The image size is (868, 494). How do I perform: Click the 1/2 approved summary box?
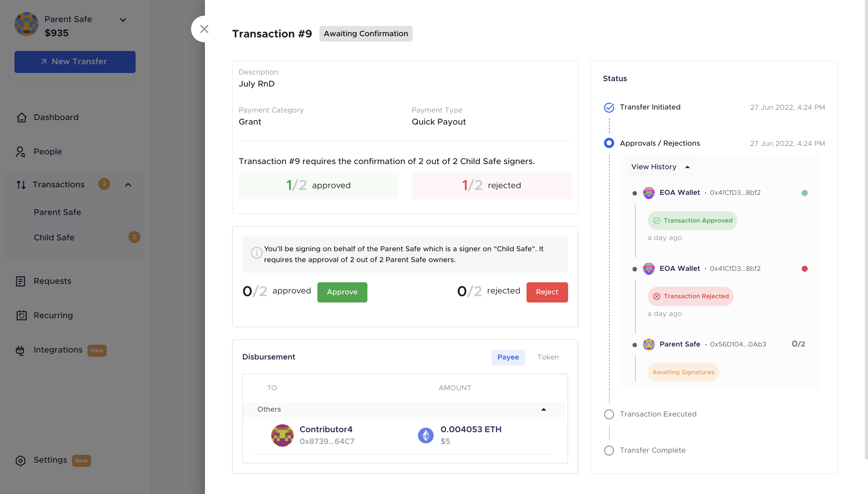point(318,185)
